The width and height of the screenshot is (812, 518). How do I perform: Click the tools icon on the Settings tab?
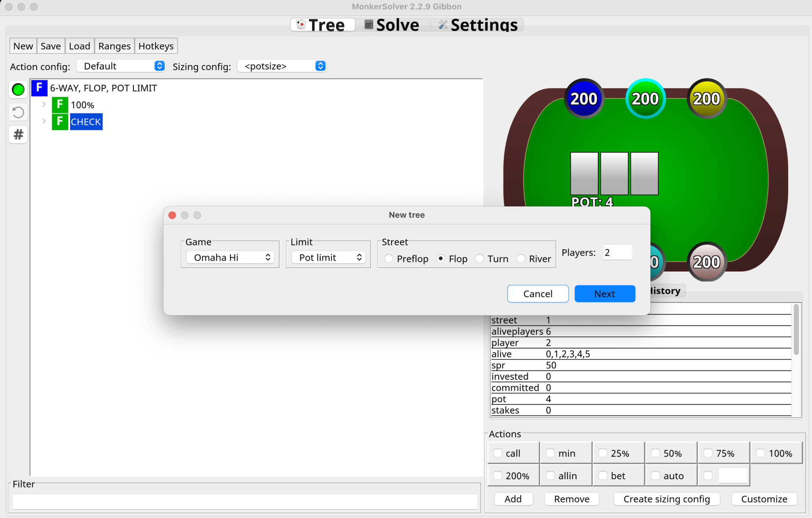tap(442, 25)
